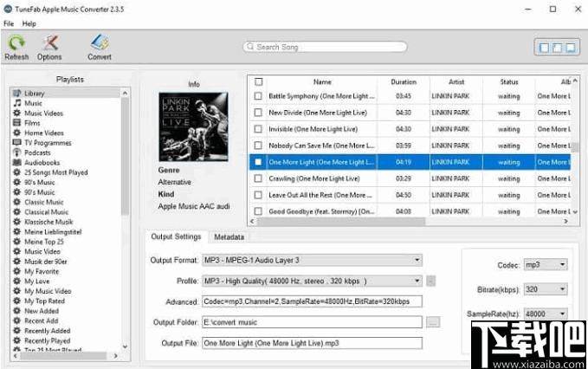This screenshot has width=588, height=369.
Task: Open the TV Programmes playlist
Action: point(48,143)
